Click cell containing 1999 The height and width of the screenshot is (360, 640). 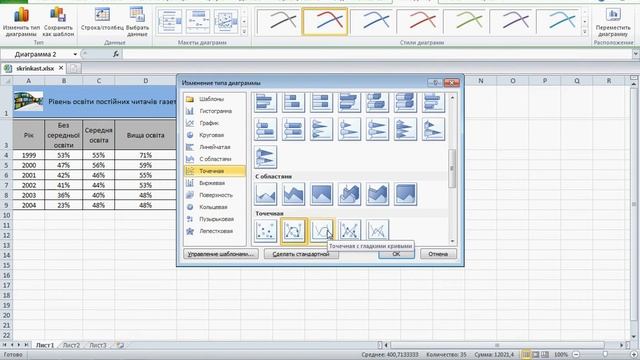tap(29, 155)
